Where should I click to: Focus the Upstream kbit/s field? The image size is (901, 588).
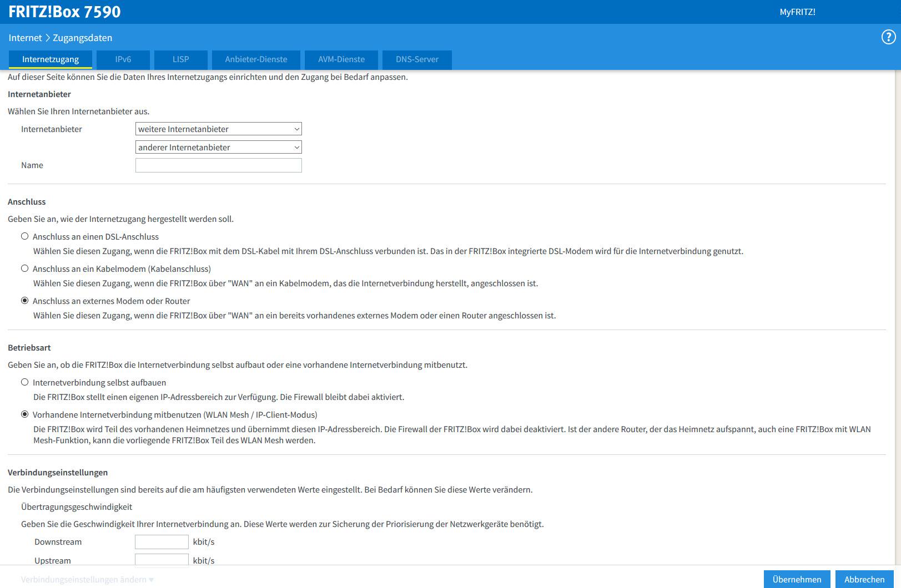[x=162, y=560]
